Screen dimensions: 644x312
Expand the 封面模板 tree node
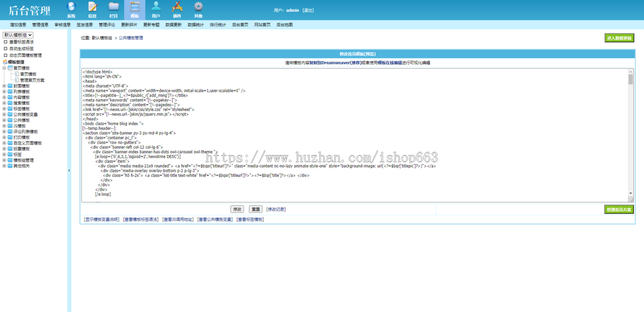tap(4, 86)
